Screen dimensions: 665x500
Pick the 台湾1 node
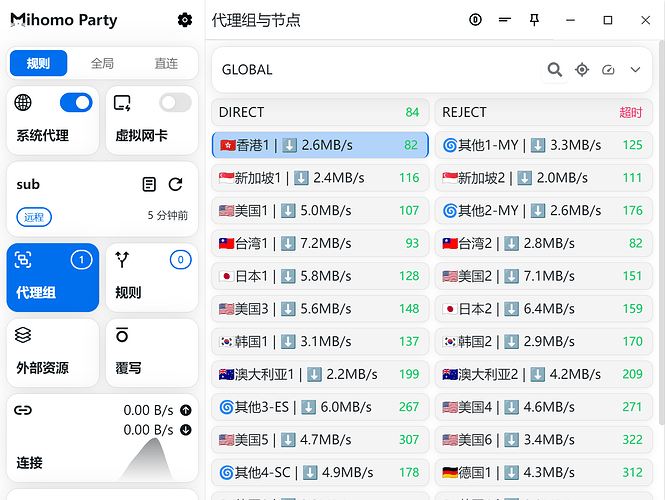click(320, 243)
